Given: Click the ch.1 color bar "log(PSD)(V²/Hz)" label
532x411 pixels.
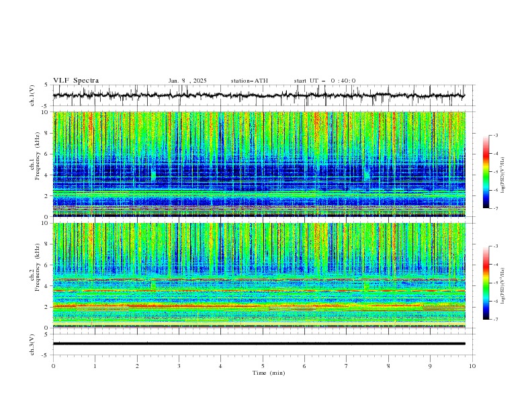Looking at the screenshot, I should pyautogui.click(x=503, y=175).
